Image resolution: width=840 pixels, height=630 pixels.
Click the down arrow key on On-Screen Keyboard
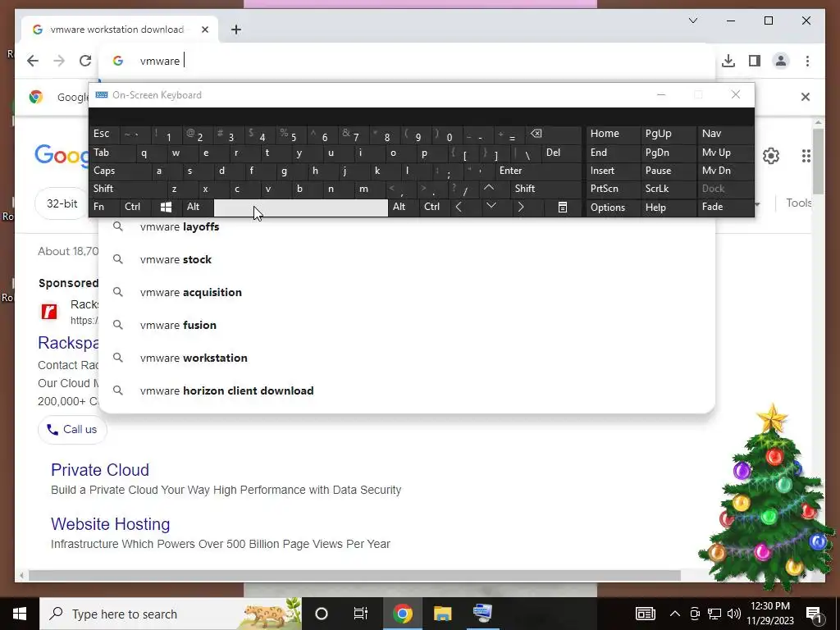(491, 207)
